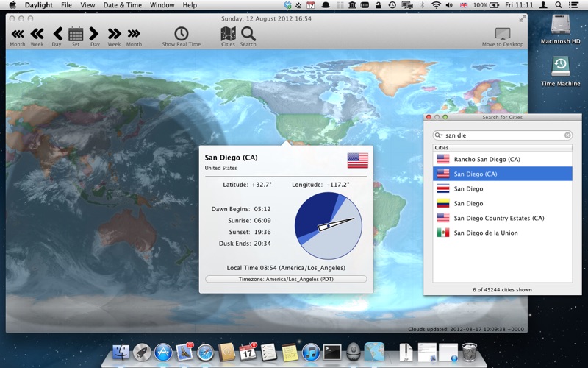The height and width of the screenshot is (368, 588).
Task: Open the Date & Time menu
Action: click(x=122, y=5)
